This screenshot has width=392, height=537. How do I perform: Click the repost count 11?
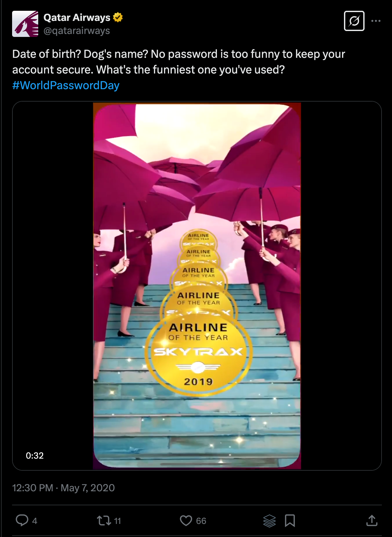pyautogui.click(x=117, y=521)
